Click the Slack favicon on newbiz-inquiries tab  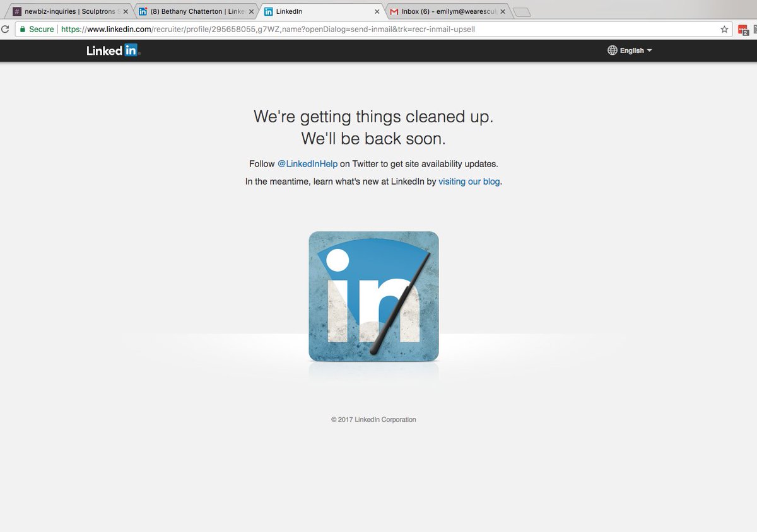coord(17,11)
